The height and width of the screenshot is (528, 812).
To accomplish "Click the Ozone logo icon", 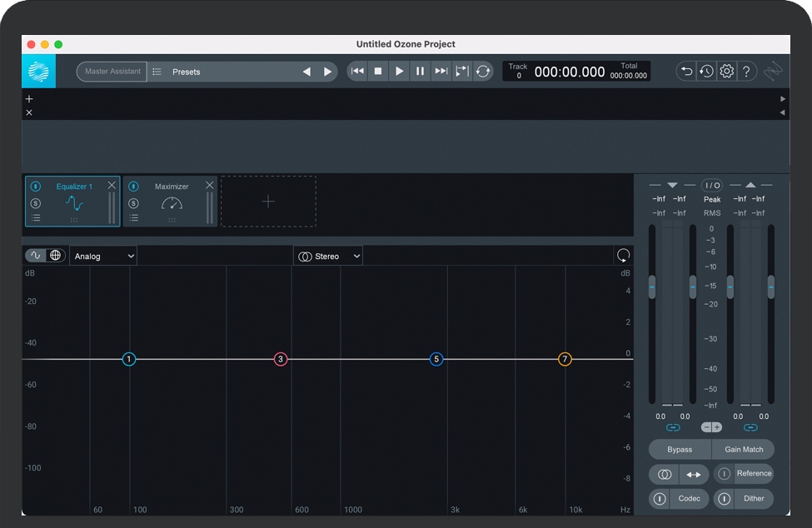I will click(x=38, y=72).
